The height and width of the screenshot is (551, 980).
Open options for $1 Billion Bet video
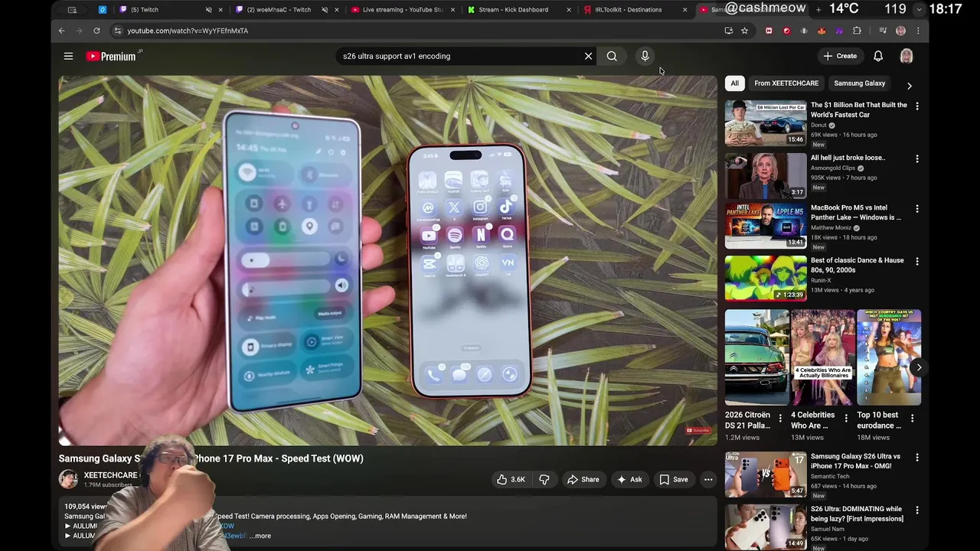pos(917,106)
